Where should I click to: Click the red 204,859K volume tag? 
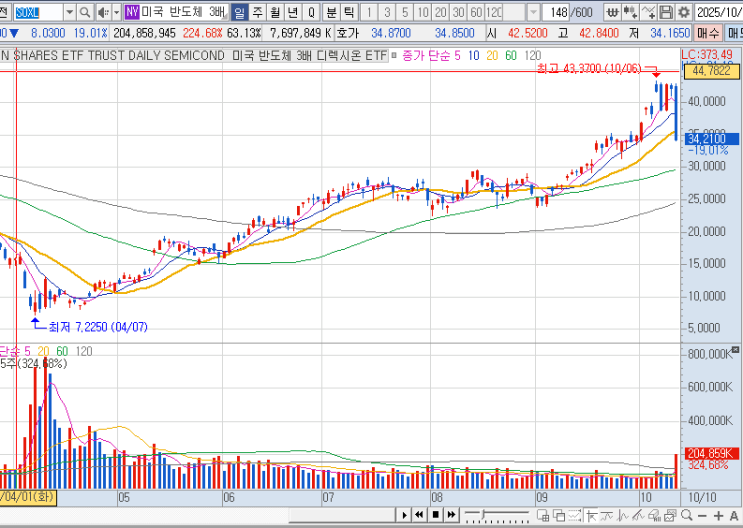pos(711,454)
